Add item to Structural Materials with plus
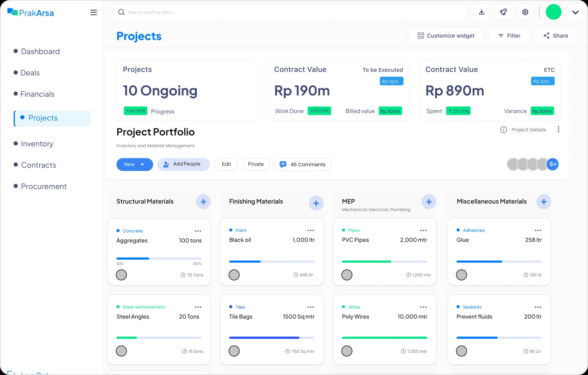 203,202
